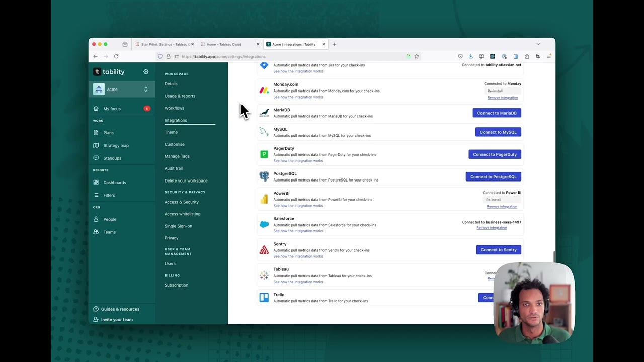Screen dimensions: 644x362
Task: Open the Tability settings gear
Action: 146,72
